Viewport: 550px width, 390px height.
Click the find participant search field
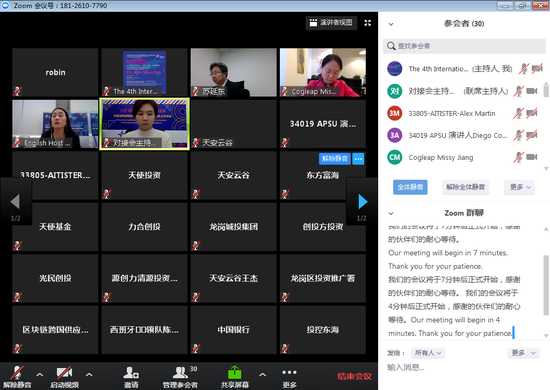(x=464, y=46)
